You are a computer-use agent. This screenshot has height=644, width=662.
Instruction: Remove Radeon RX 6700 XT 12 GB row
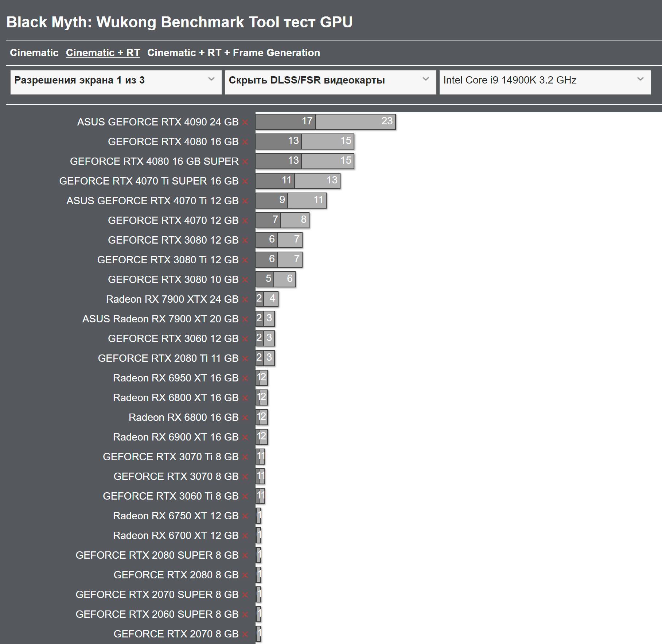(245, 536)
